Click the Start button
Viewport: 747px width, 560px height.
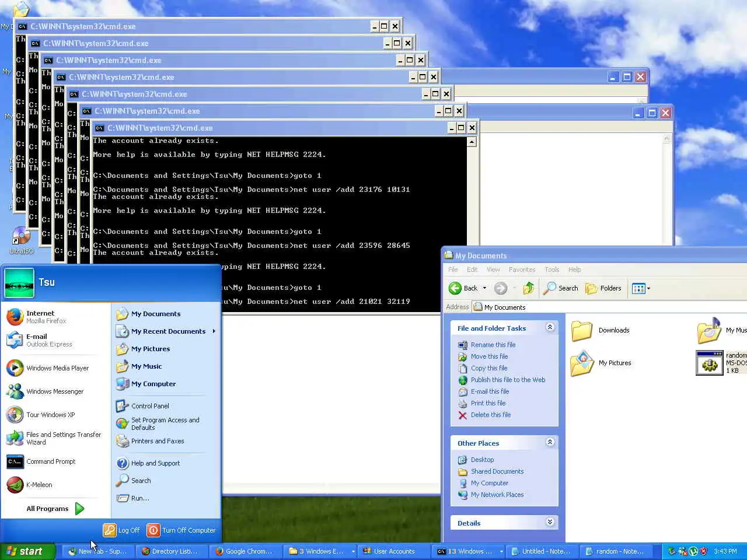tap(27, 551)
